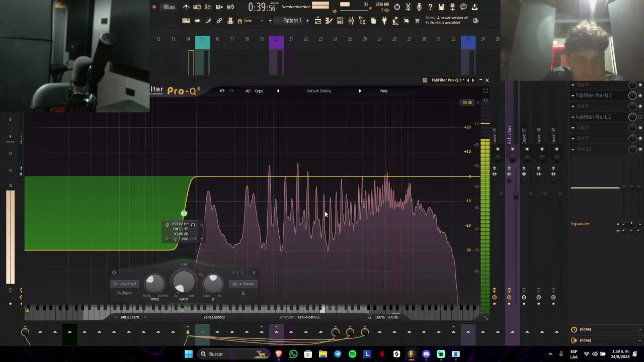Image resolution: width=644 pixels, height=362 pixels.
Task: Open the channel rack icon
Action: click(x=340, y=21)
